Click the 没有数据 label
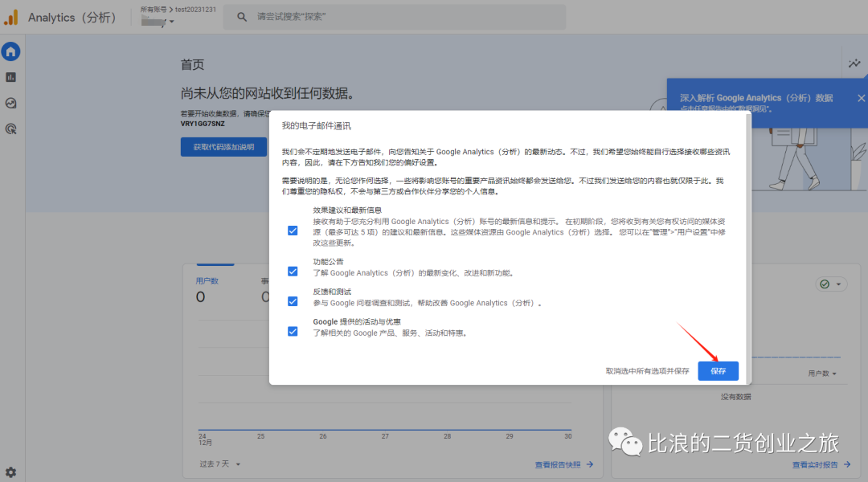Image resolution: width=868 pixels, height=482 pixels. tap(735, 397)
